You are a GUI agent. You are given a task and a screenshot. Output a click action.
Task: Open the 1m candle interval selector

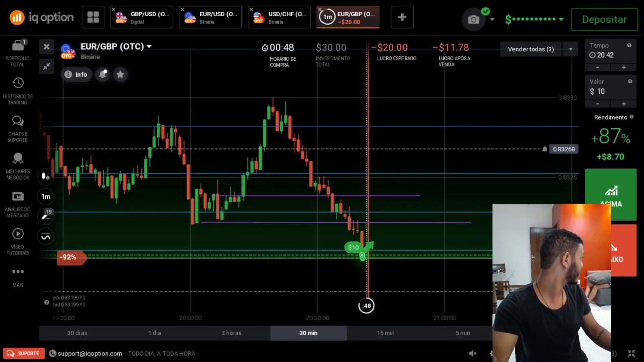click(x=46, y=197)
